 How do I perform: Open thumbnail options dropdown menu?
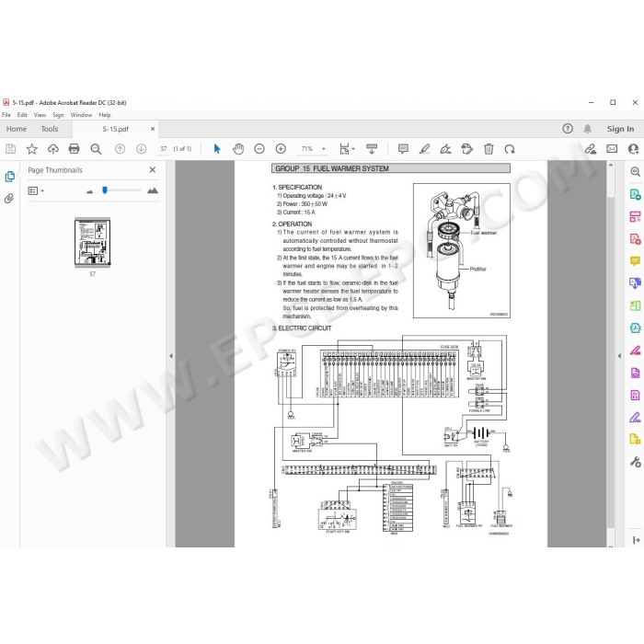point(36,190)
